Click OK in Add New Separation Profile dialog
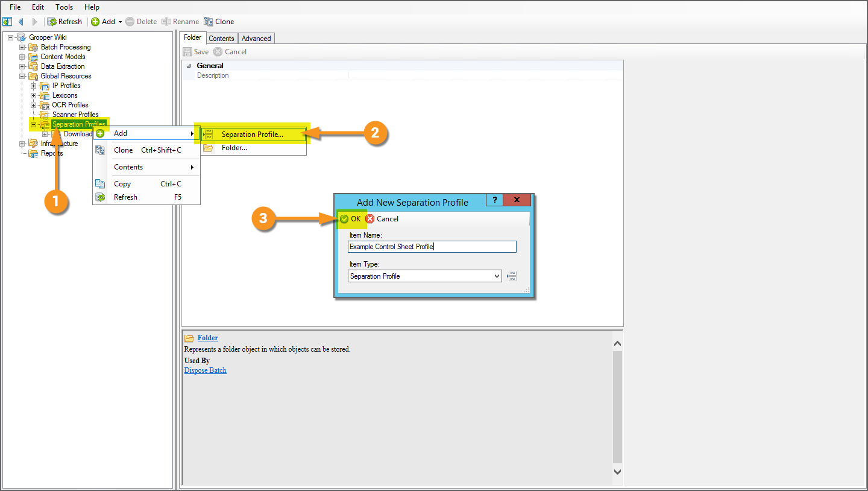The height and width of the screenshot is (491, 868). pyautogui.click(x=350, y=219)
